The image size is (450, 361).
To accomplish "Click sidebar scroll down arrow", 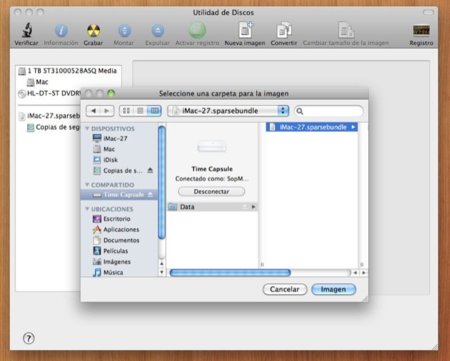I will click(x=162, y=272).
